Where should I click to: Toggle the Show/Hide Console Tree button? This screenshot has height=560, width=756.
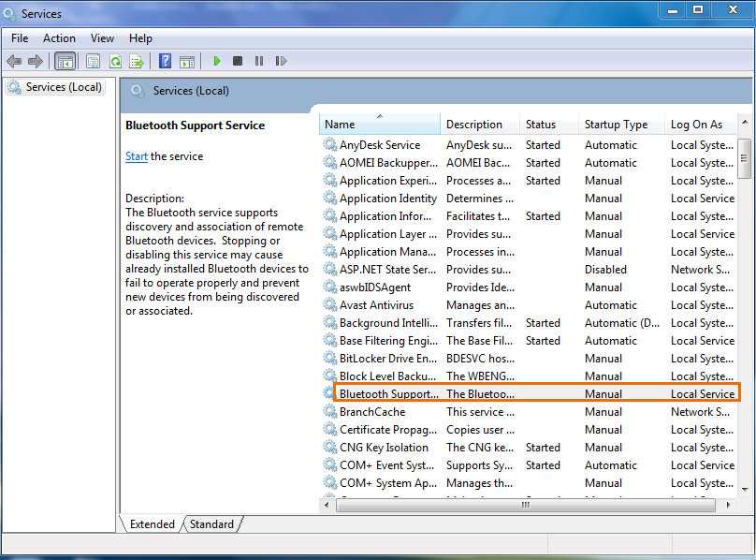(x=65, y=61)
